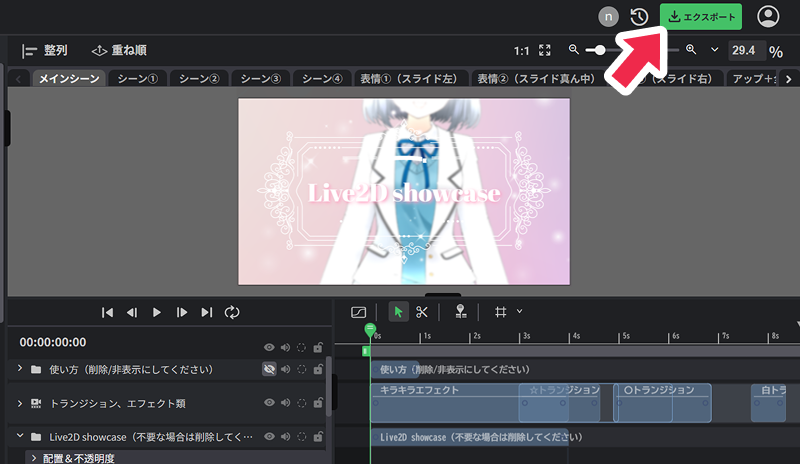Open the user account profile icon
Viewport: 800px width, 464px height.
[x=768, y=17]
